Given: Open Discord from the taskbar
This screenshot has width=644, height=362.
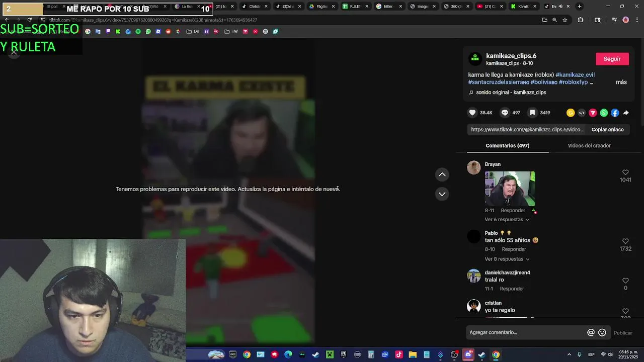Looking at the screenshot, I should 468,354.
